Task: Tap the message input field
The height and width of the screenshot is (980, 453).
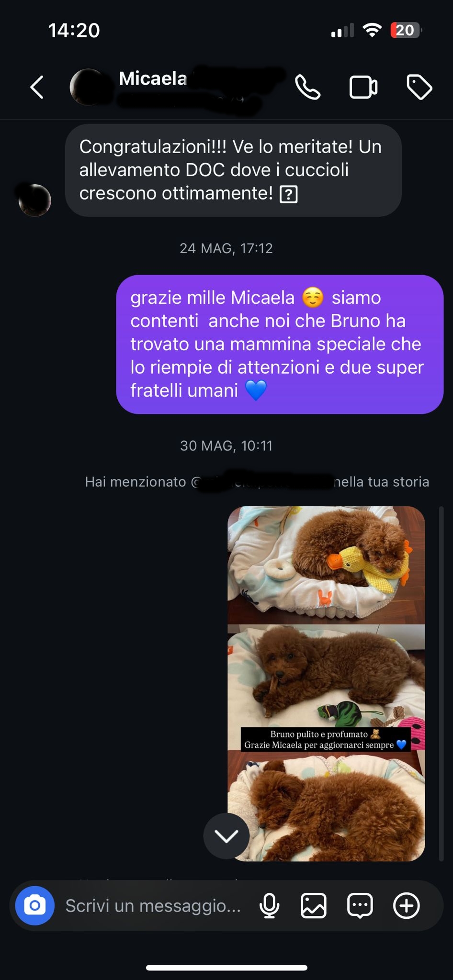Action: point(153,905)
